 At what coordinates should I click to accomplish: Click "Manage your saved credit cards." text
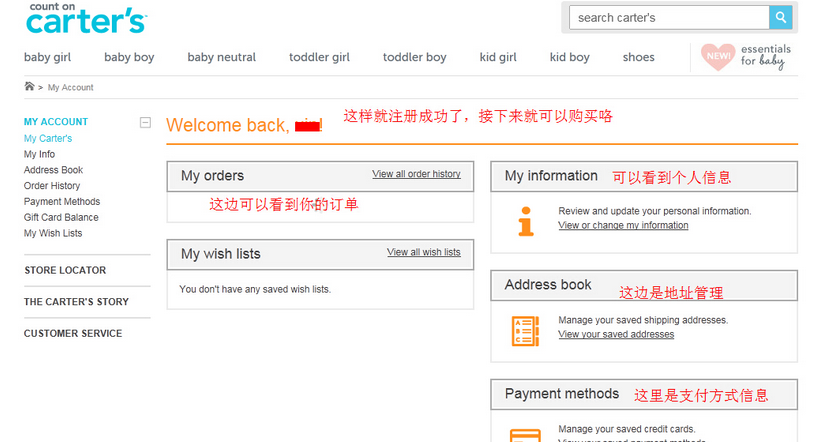pos(627,429)
